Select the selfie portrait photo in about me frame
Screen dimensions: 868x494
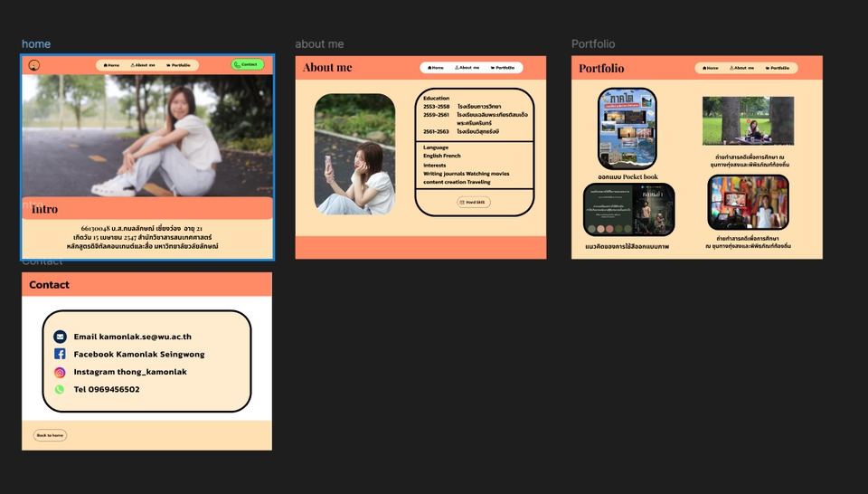click(354, 154)
